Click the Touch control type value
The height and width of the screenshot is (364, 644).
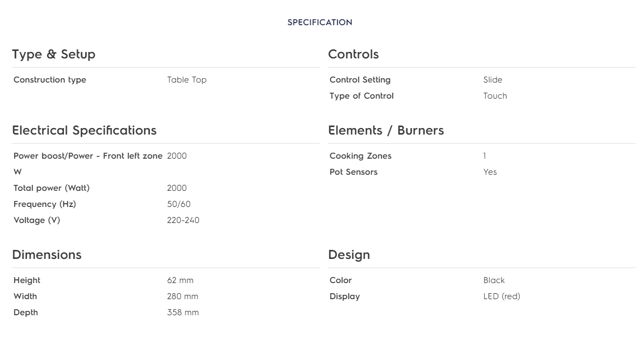495,96
